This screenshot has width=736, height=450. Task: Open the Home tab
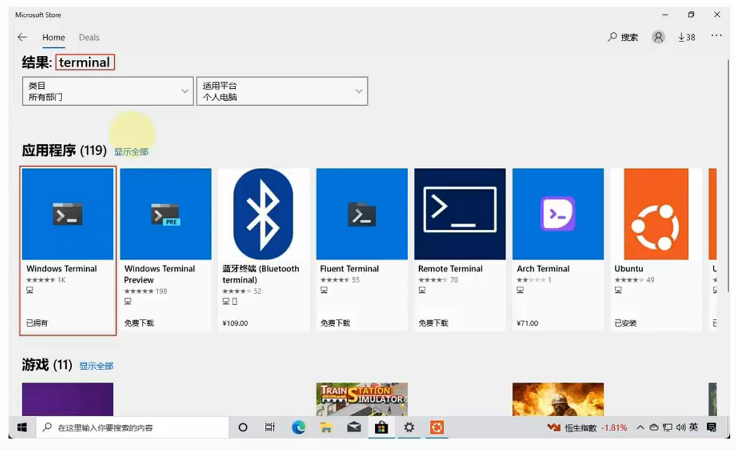(x=54, y=37)
